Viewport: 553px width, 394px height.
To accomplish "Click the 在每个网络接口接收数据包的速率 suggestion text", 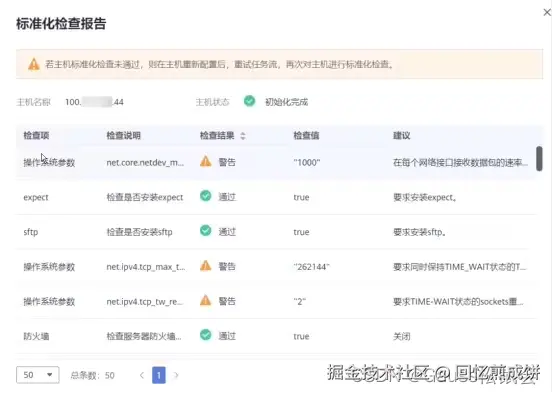I will pyautogui.click(x=461, y=163).
